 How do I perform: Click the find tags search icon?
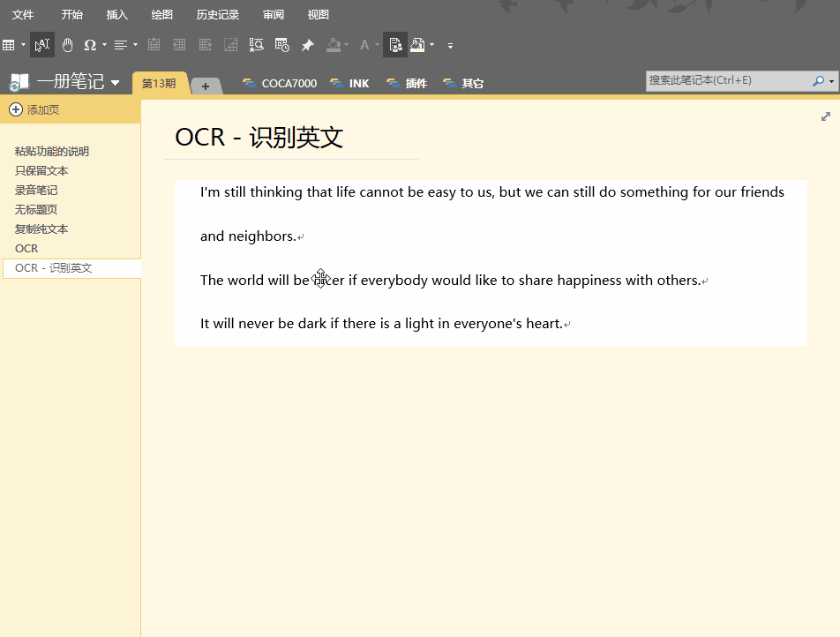(256, 45)
